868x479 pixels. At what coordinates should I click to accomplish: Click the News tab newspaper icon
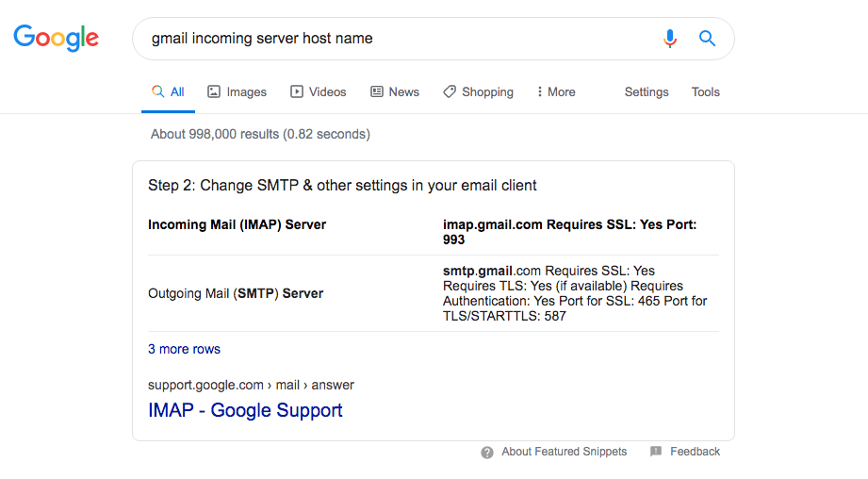click(x=377, y=91)
